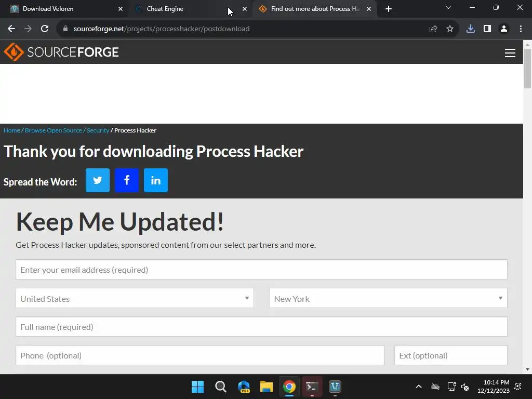This screenshot has height=399, width=532.
Task: Show hidden system tray icons
Action: 419,387
